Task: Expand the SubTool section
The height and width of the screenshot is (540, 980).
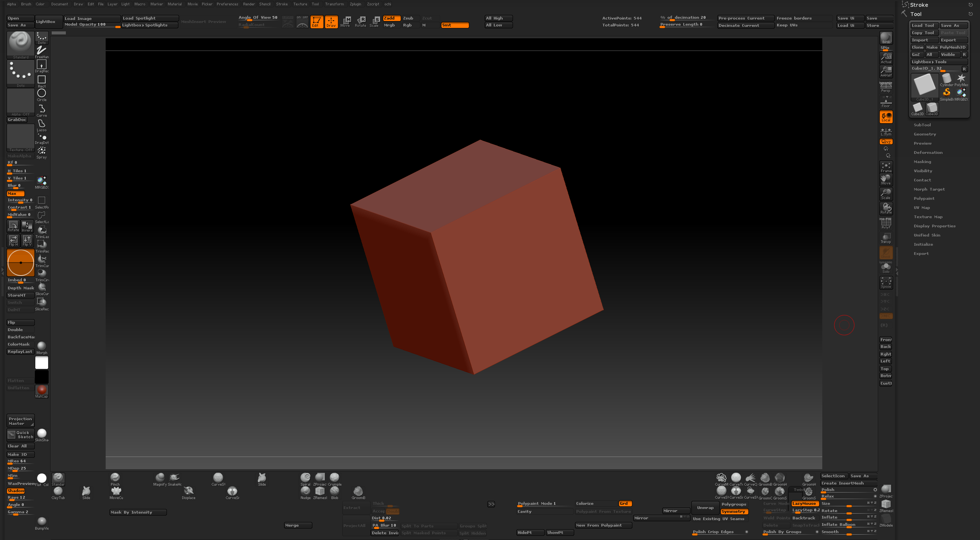Action: 922,125
